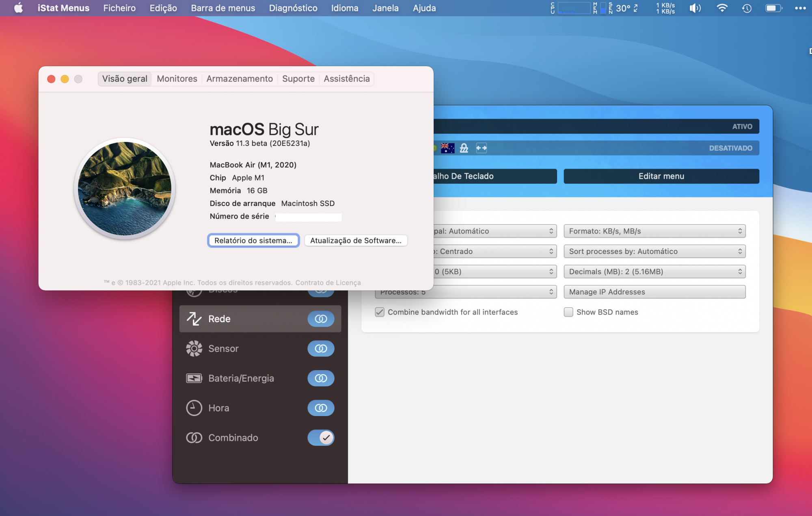This screenshot has width=812, height=516.
Task: Click the volume speaker menu bar icon
Action: click(x=695, y=8)
